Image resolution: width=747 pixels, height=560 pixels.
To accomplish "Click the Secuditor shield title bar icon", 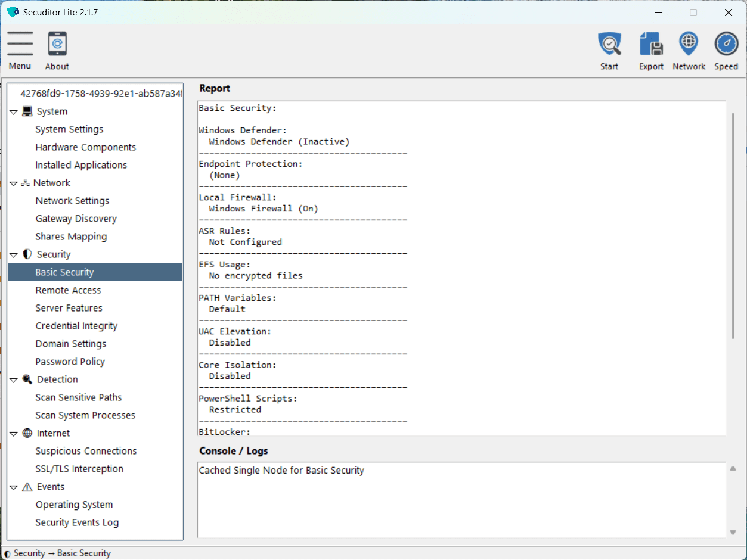I will (x=13, y=13).
